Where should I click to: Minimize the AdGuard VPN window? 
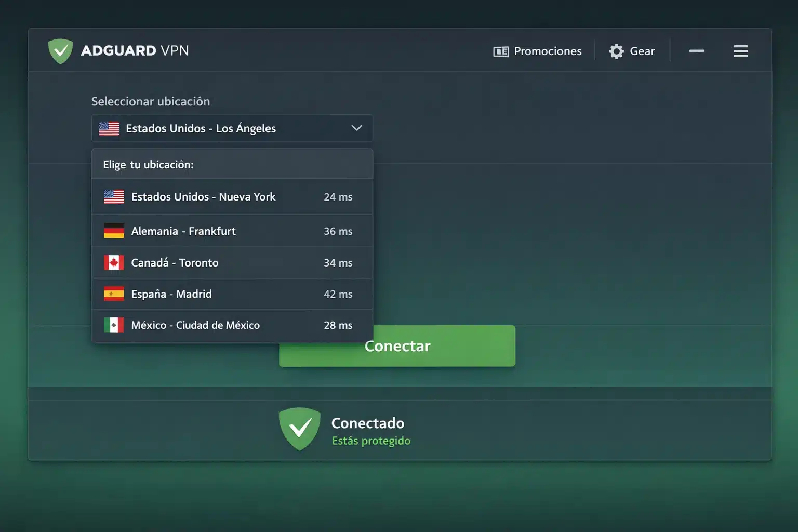[x=696, y=51]
